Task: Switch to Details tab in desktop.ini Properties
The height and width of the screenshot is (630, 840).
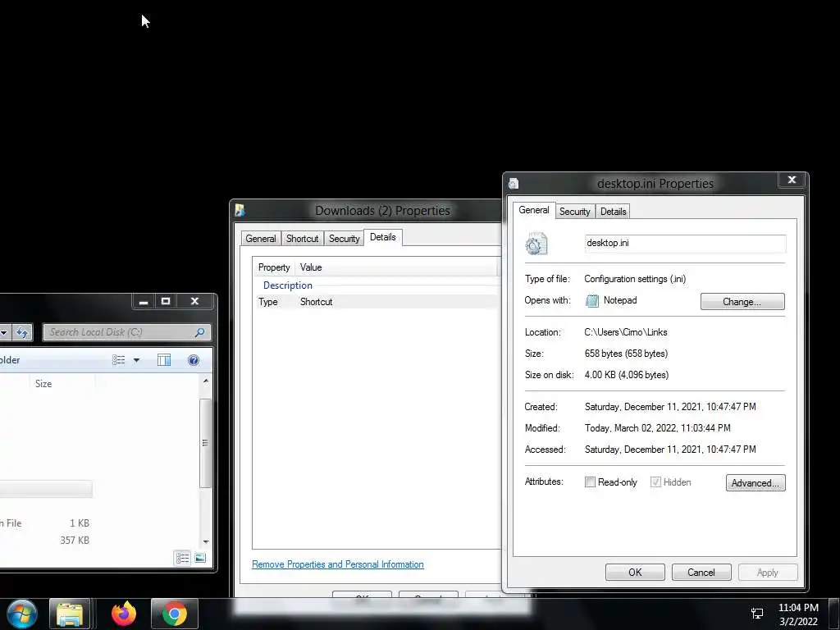Action: pos(613,212)
